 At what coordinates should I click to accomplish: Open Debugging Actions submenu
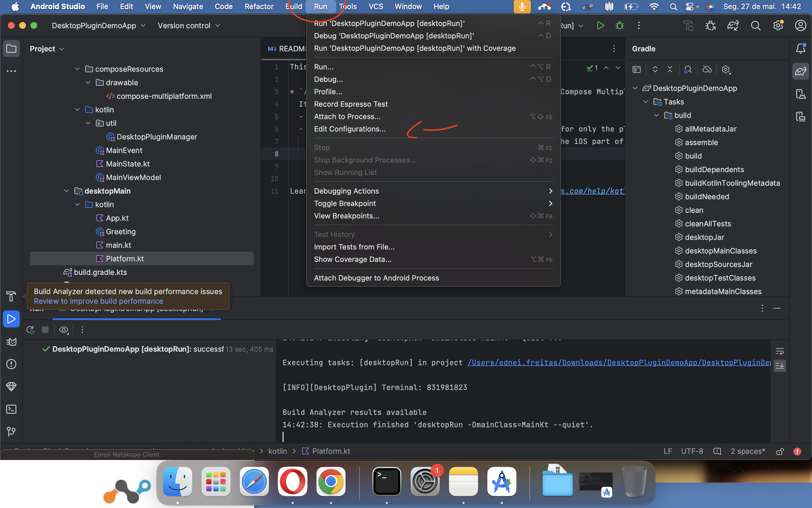433,191
